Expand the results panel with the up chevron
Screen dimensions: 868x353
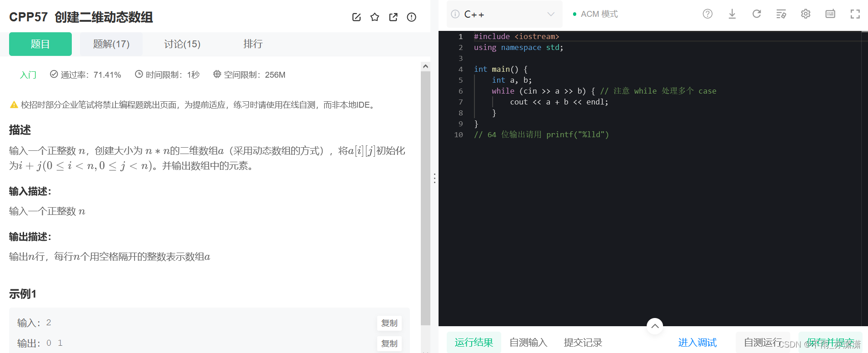[655, 326]
